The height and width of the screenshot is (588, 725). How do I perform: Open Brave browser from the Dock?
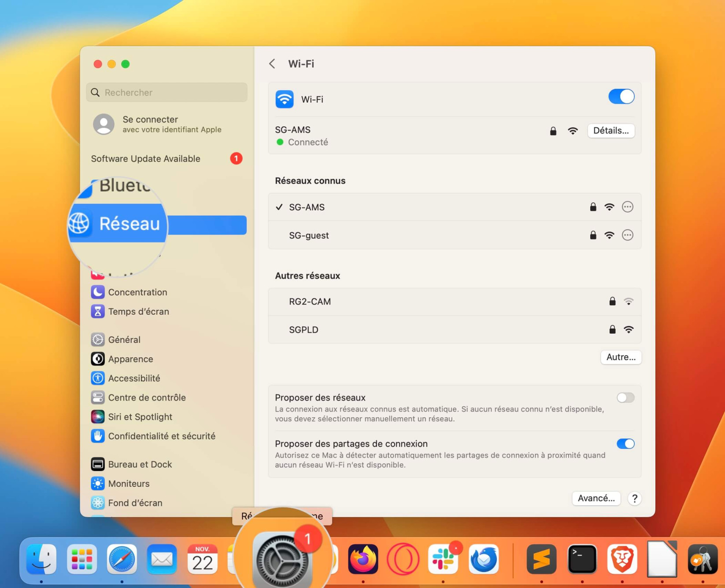(622, 559)
